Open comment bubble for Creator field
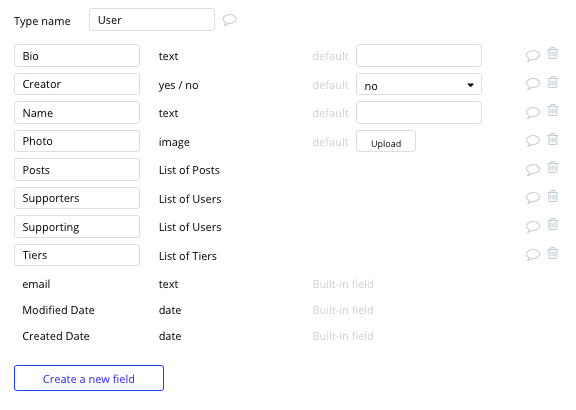 533,84
